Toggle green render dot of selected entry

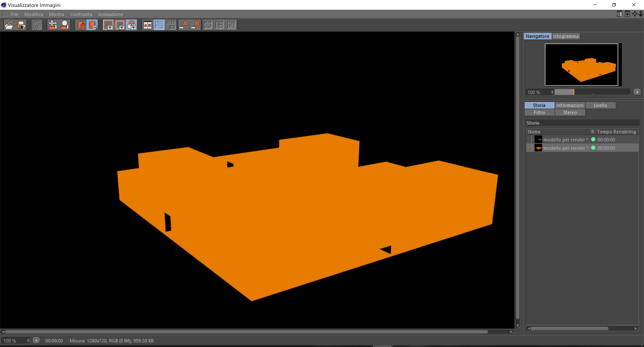593,148
